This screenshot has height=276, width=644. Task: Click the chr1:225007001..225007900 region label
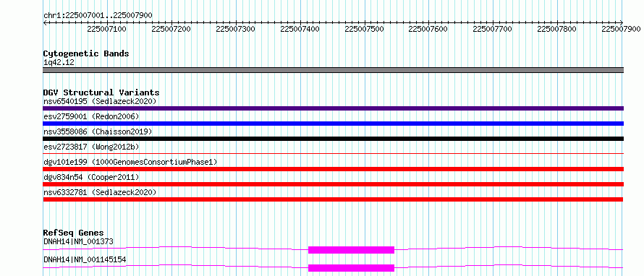[x=98, y=16]
